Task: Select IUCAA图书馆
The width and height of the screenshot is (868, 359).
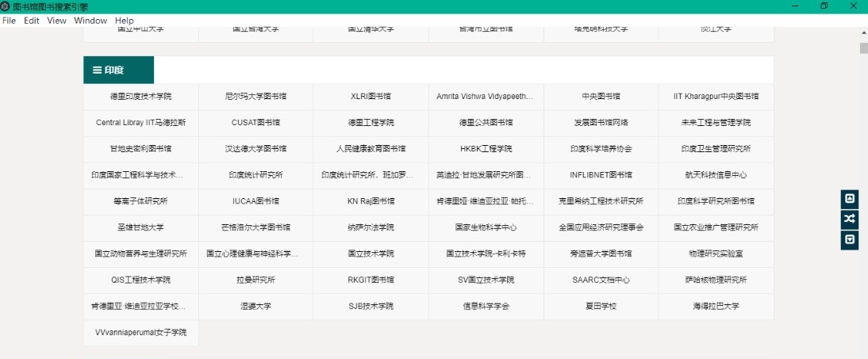Action: (x=255, y=201)
